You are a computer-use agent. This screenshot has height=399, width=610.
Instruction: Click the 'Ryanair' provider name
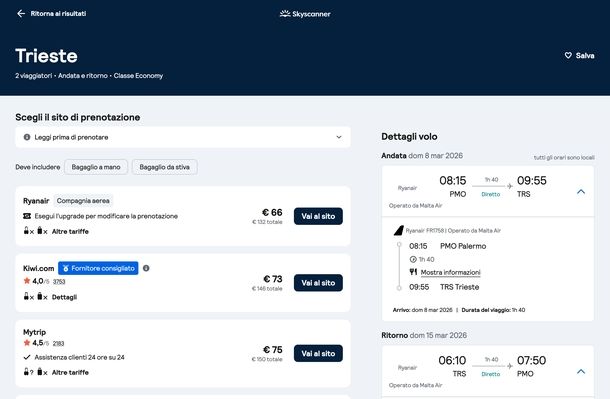pos(36,201)
